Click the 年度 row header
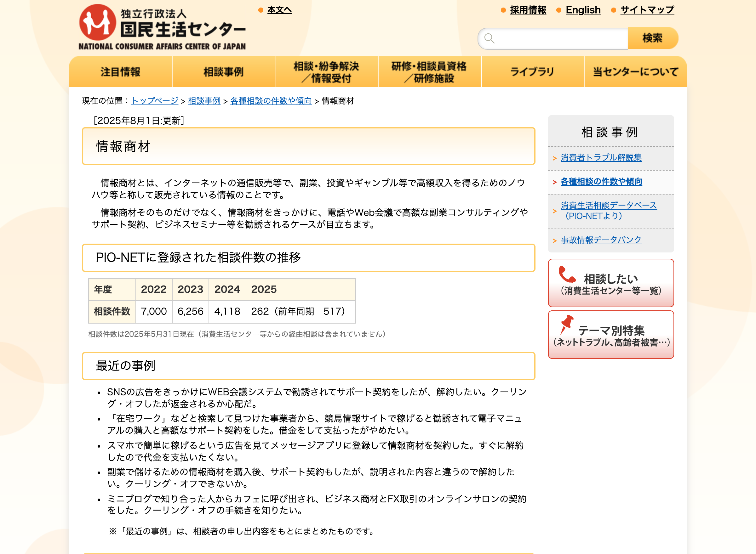756x554 pixels. [x=112, y=289]
